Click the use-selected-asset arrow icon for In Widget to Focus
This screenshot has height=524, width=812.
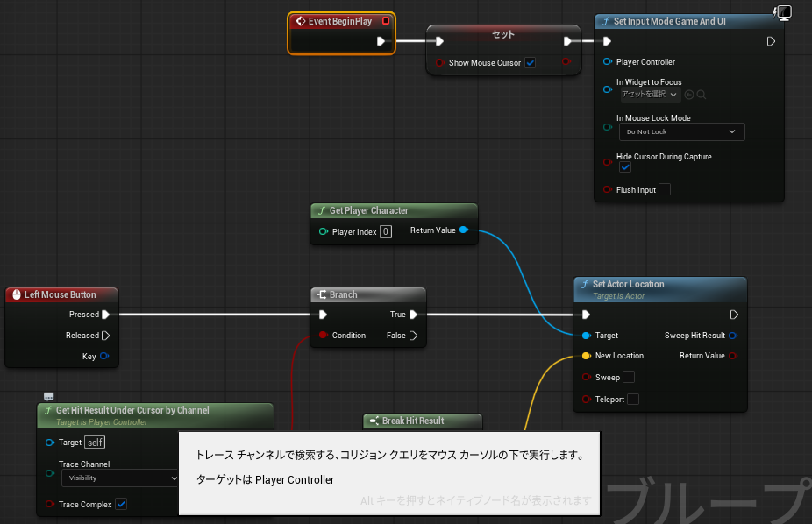pos(689,95)
